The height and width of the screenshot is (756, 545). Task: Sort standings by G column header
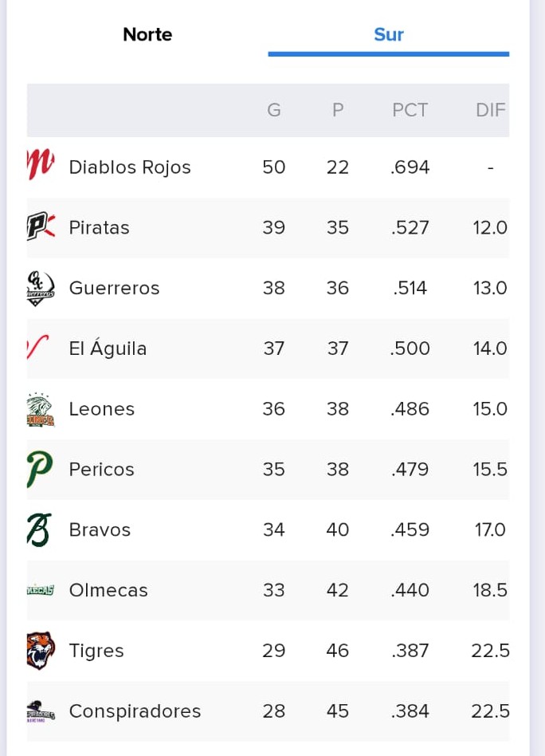point(274,110)
